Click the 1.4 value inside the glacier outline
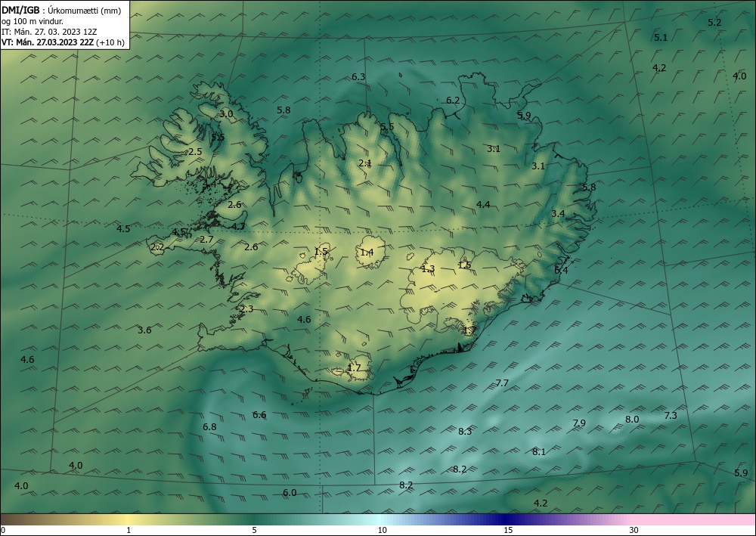756x536 pixels. click(x=367, y=252)
